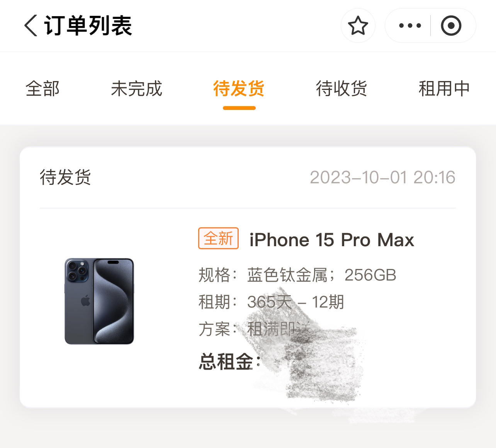Tap the 租期 365天 - 12期 line
496x448 pixels.
[271, 302]
